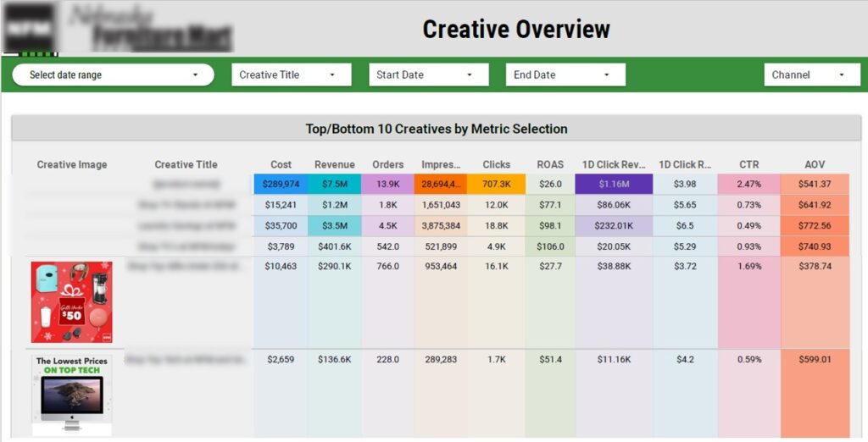868x442 pixels.
Task: Open the Gifts under $50 creative thumbnail
Action: [71, 302]
